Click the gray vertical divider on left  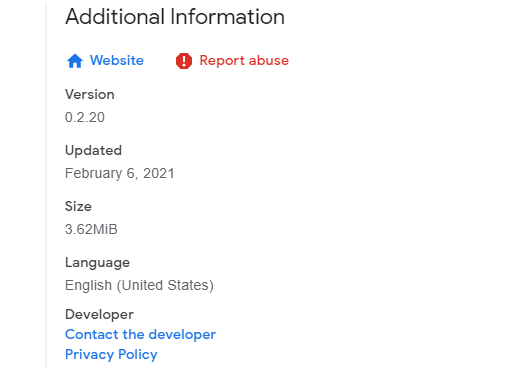pyautogui.click(x=46, y=185)
